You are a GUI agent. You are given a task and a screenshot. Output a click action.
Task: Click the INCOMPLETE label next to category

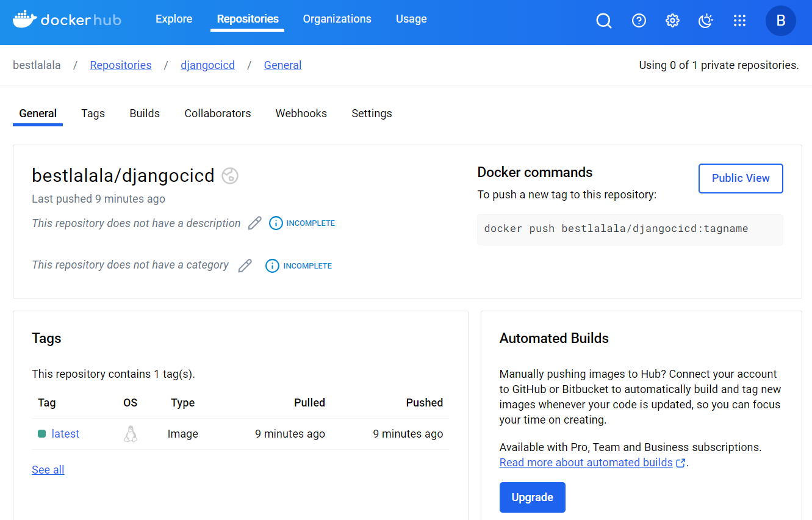click(x=307, y=266)
